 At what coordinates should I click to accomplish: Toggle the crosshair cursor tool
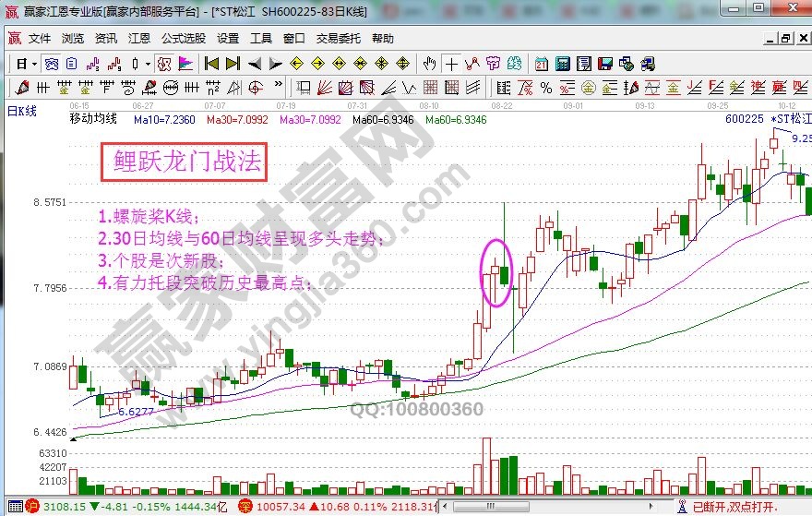point(451,64)
